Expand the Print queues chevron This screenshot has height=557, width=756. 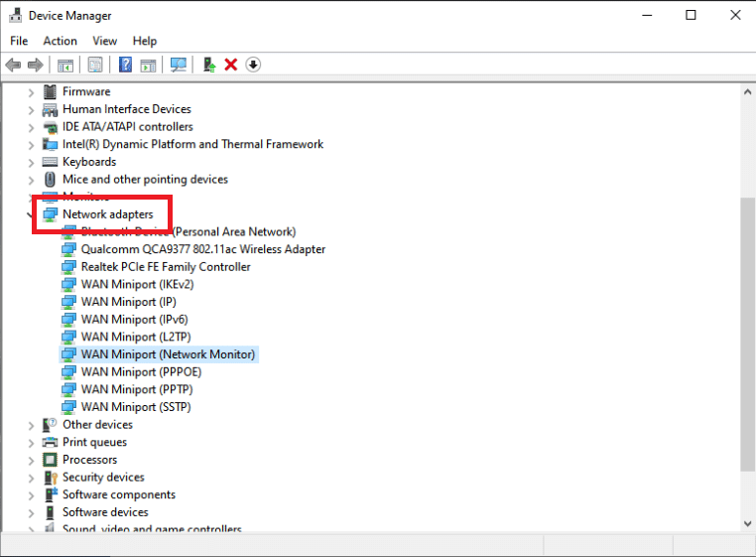(x=31, y=443)
